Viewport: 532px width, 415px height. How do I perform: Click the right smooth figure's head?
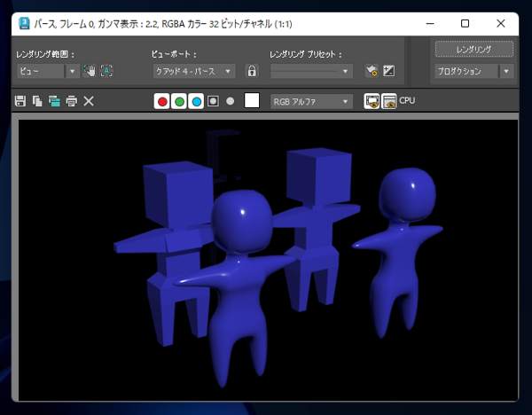[x=407, y=194]
